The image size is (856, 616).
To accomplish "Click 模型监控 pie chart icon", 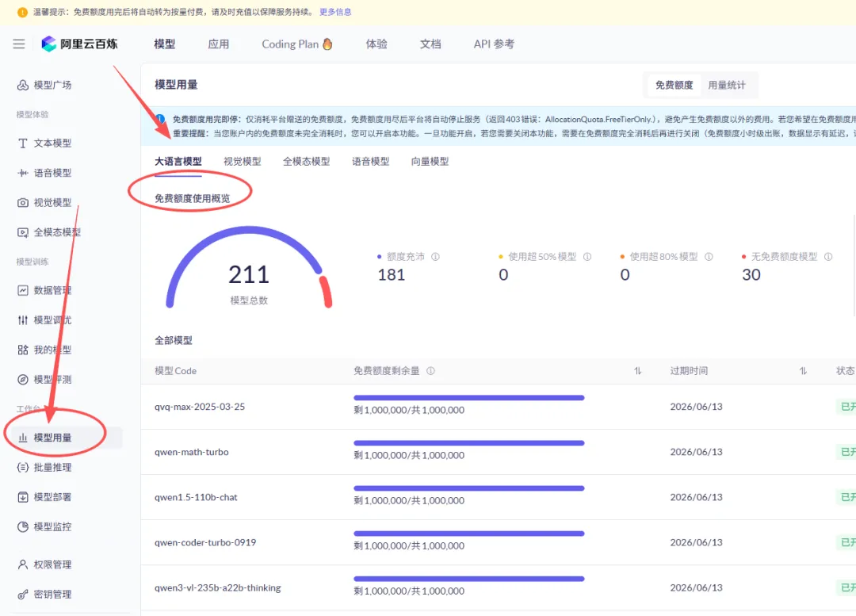I will coord(22,527).
